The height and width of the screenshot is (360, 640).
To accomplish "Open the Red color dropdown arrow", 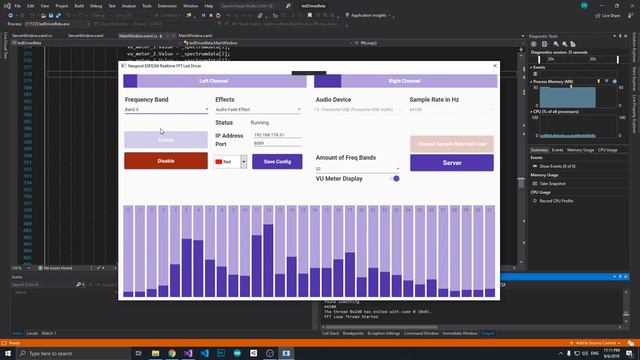I will point(244,162).
